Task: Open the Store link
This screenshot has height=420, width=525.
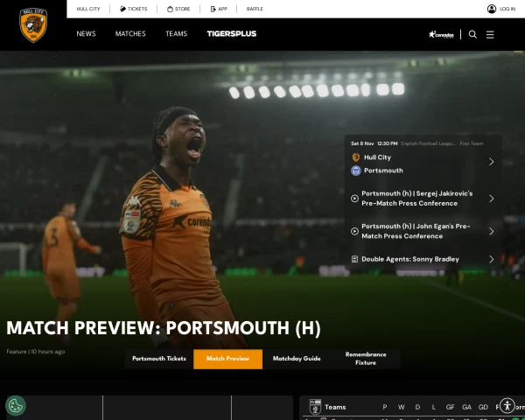Action: point(183,9)
